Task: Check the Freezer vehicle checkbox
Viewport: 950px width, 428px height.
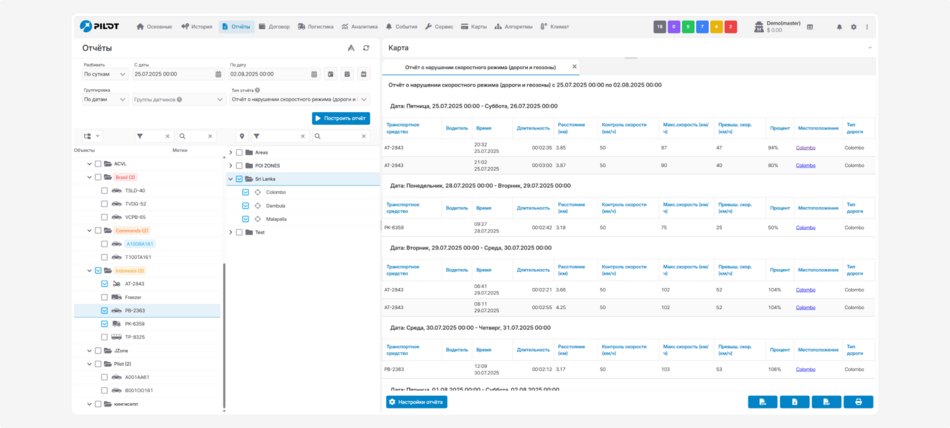Action: tap(105, 297)
